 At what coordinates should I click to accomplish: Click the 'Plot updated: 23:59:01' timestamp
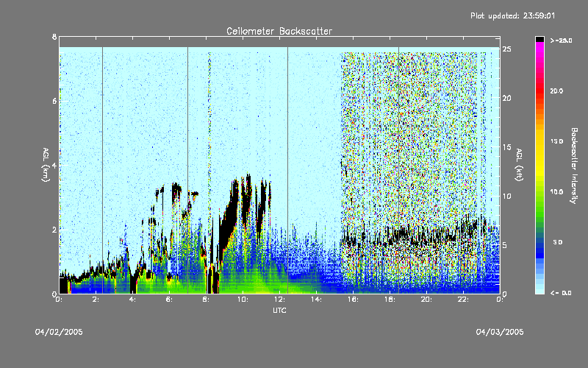[512, 15]
